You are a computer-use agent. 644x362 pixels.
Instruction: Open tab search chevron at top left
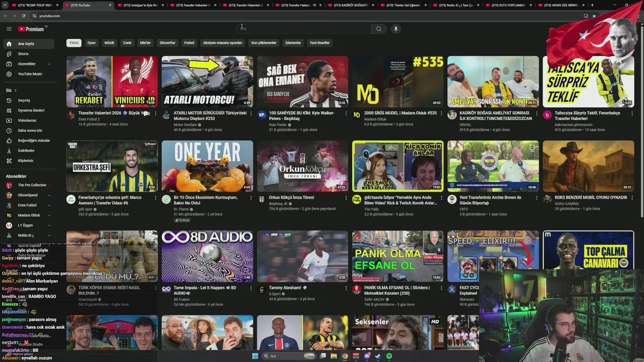(x=5, y=5)
